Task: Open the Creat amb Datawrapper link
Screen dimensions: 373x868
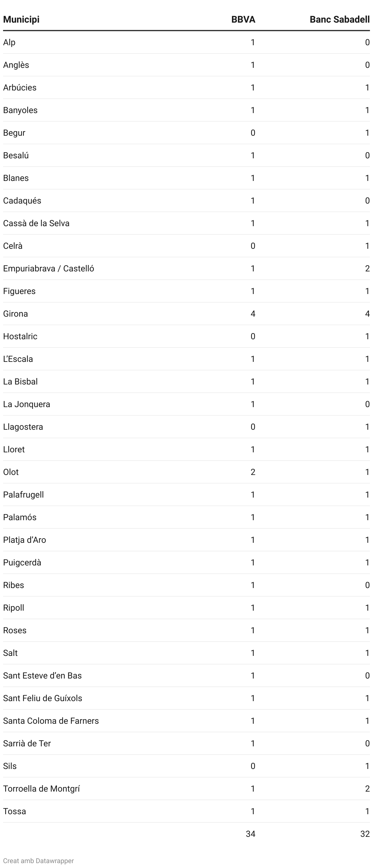Action: click(39, 861)
